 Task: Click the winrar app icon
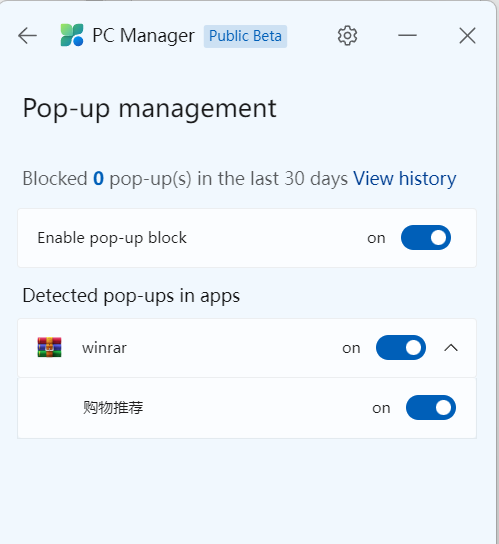tap(50, 347)
